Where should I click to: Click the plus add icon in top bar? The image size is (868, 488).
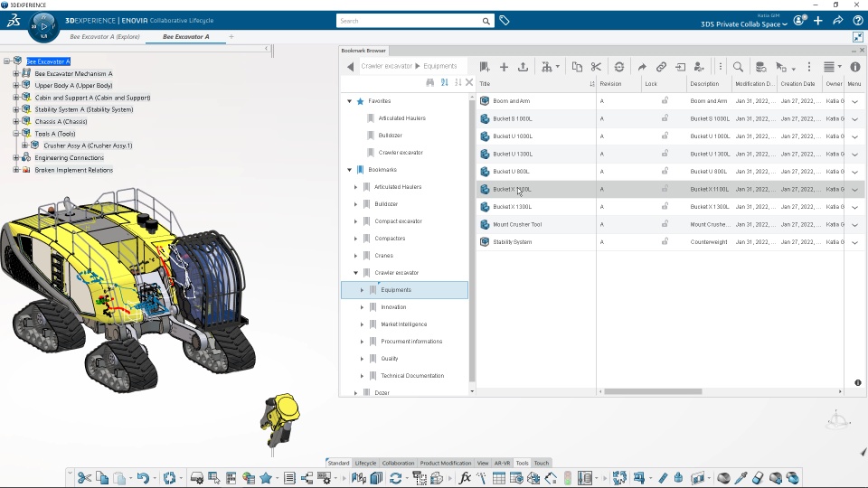(818, 21)
